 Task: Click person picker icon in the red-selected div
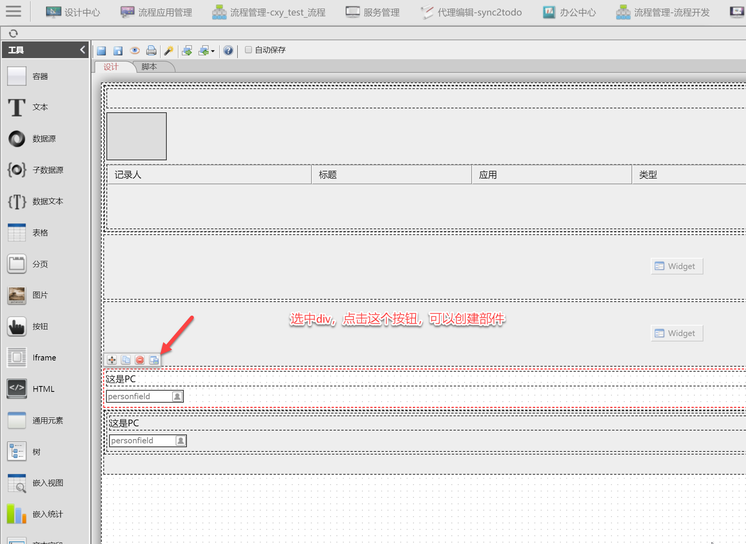coord(177,396)
